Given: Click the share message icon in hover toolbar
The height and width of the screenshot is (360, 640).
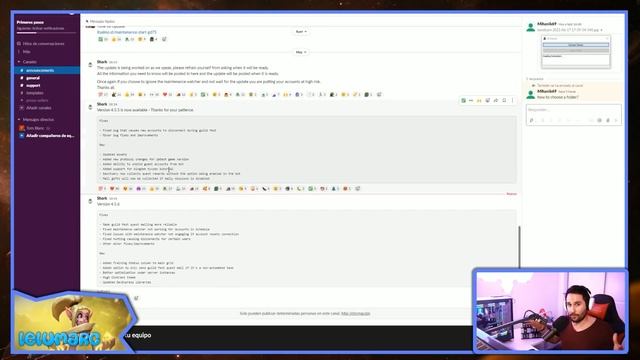Looking at the screenshot, I should click(496, 100).
